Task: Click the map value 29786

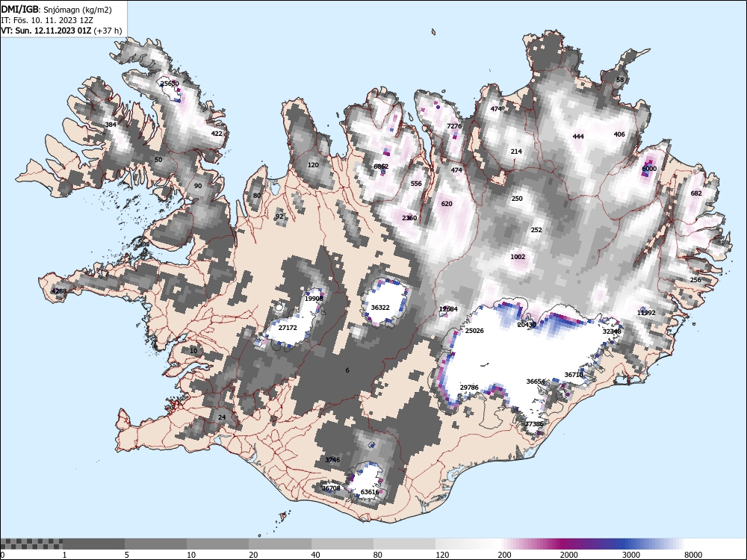Action: tap(469, 387)
